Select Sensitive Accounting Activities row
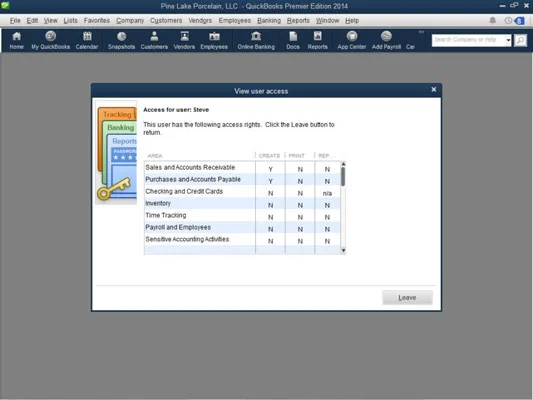The height and width of the screenshot is (400, 533). (x=242, y=239)
